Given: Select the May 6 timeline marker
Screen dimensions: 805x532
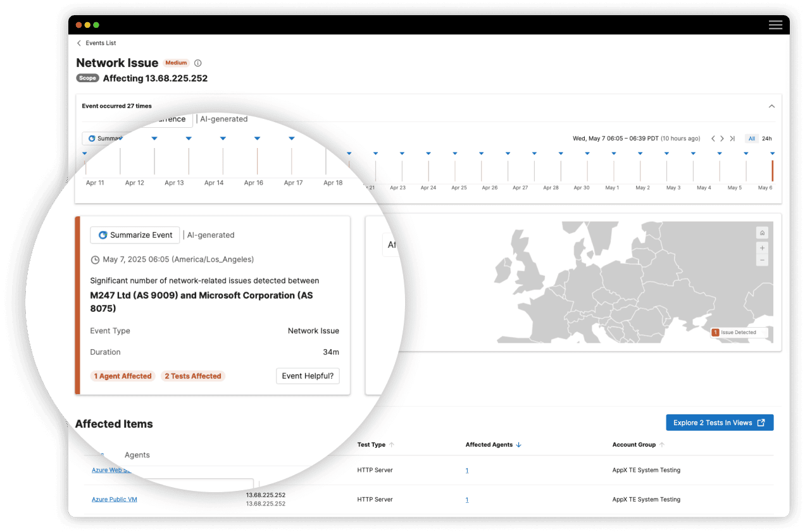Looking at the screenshot, I should point(772,171).
